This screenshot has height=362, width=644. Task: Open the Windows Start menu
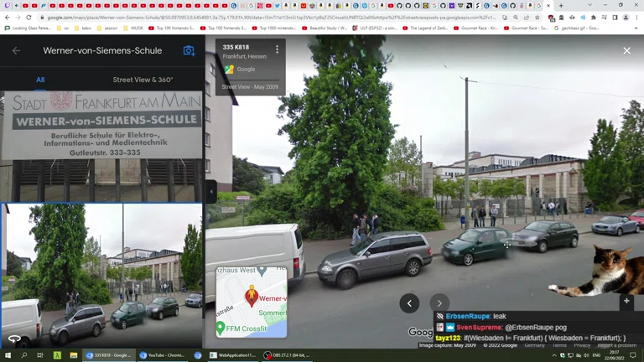coord(8,355)
